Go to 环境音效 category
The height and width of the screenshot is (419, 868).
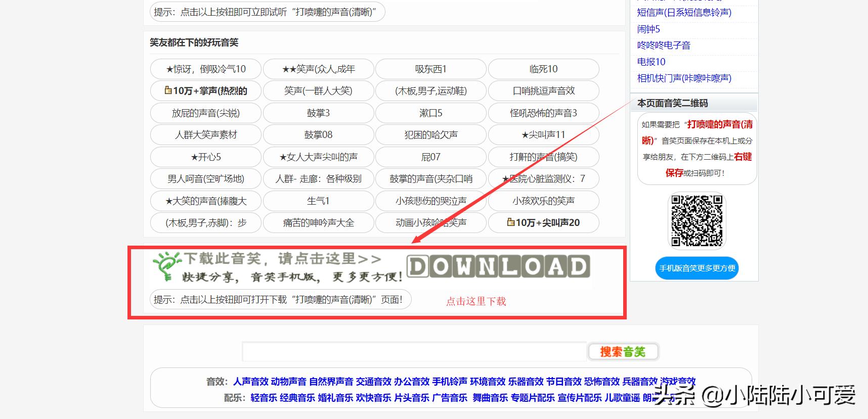(488, 382)
